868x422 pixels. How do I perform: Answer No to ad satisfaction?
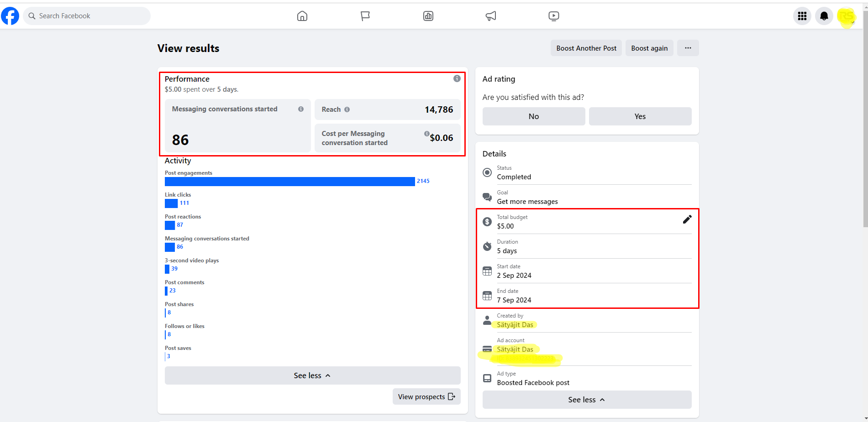click(x=533, y=116)
